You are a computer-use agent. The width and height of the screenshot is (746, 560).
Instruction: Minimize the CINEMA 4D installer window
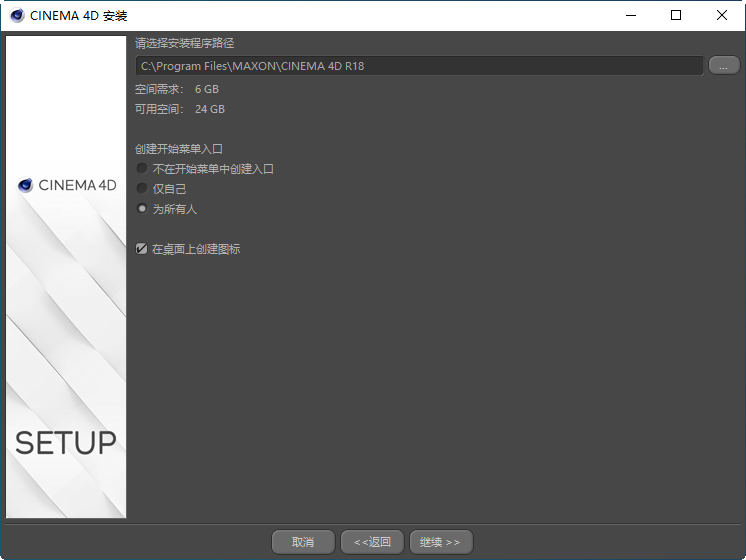pos(630,15)
